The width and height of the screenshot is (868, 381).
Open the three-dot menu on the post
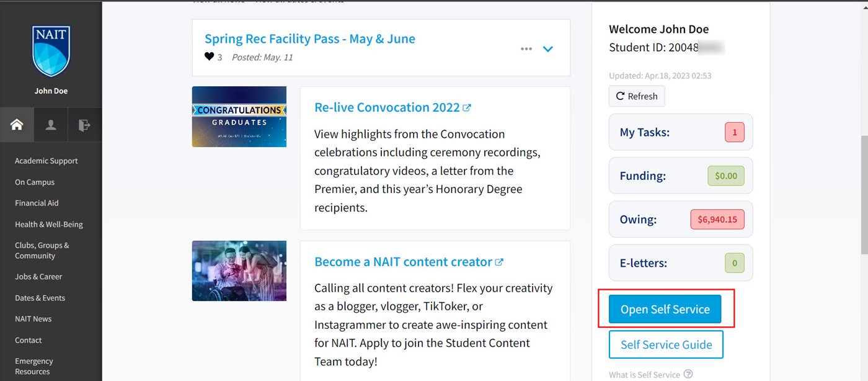point(526,48)
